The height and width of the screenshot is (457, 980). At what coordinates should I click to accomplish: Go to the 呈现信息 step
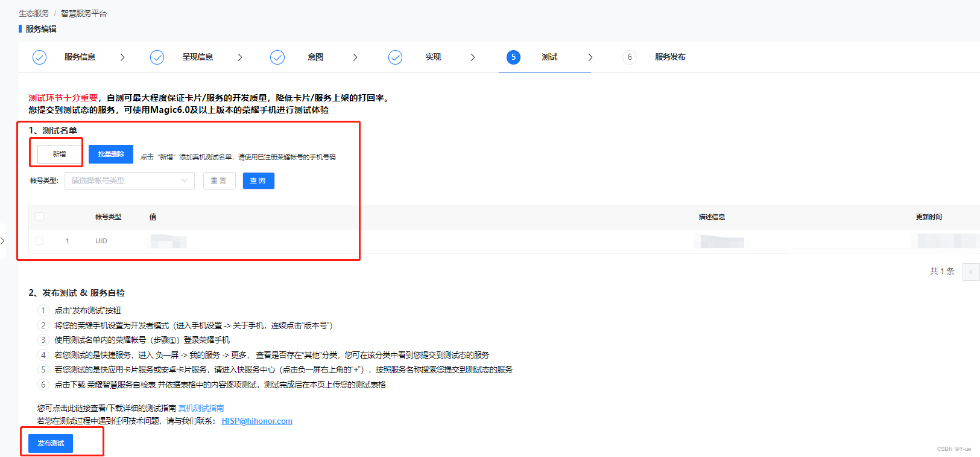[198, 57]
